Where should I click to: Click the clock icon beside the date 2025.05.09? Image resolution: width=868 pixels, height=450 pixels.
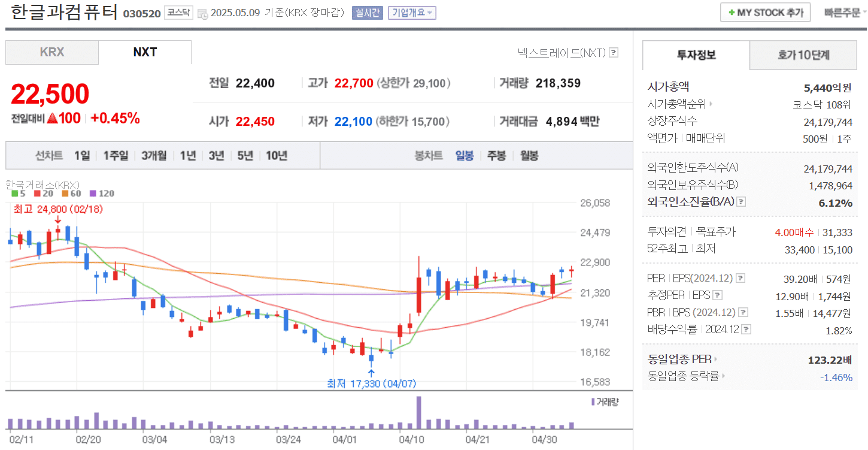tap(203, 13)
